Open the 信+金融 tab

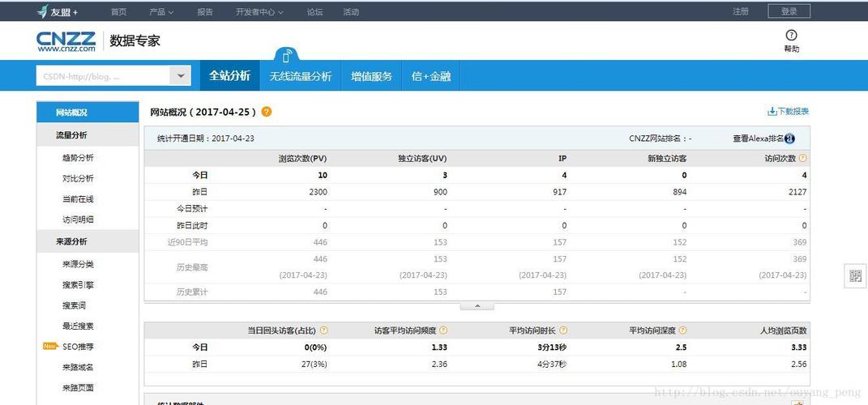(430, 76)
